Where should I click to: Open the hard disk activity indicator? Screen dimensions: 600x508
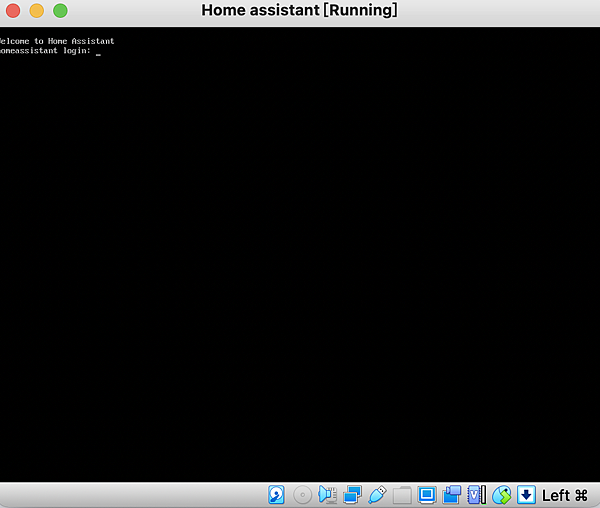pos(276,495)
